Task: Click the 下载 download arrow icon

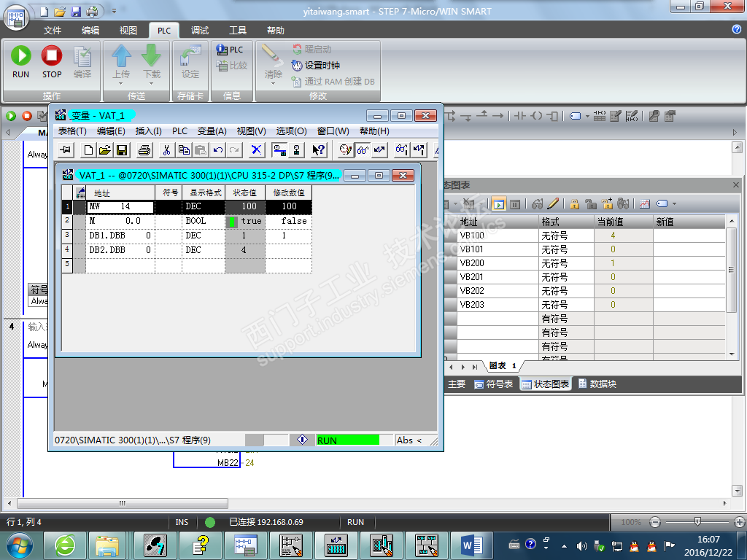Action: (x=151, y=55)
